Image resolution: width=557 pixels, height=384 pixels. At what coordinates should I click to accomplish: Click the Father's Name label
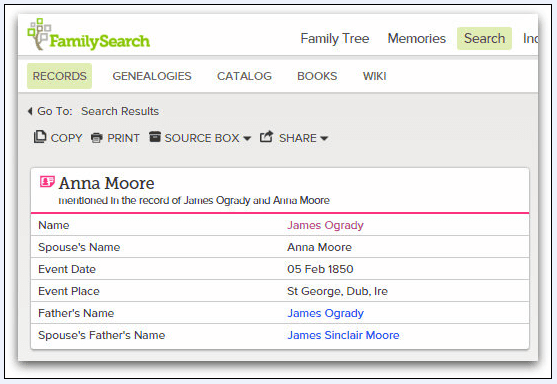coord(76,313)
